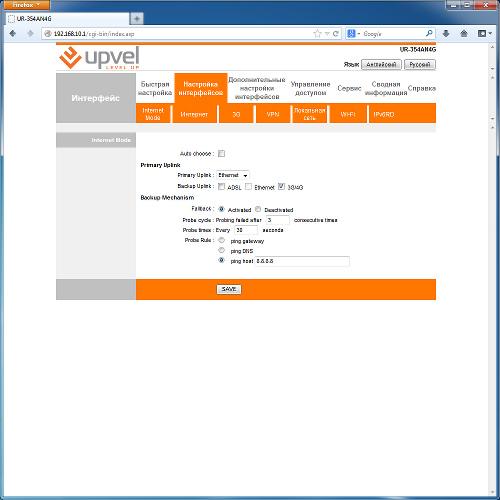The width and height of the screenshot is (500, 500).
Task: Select the Интернет sub-tab
Action: (x=194, y=114)
